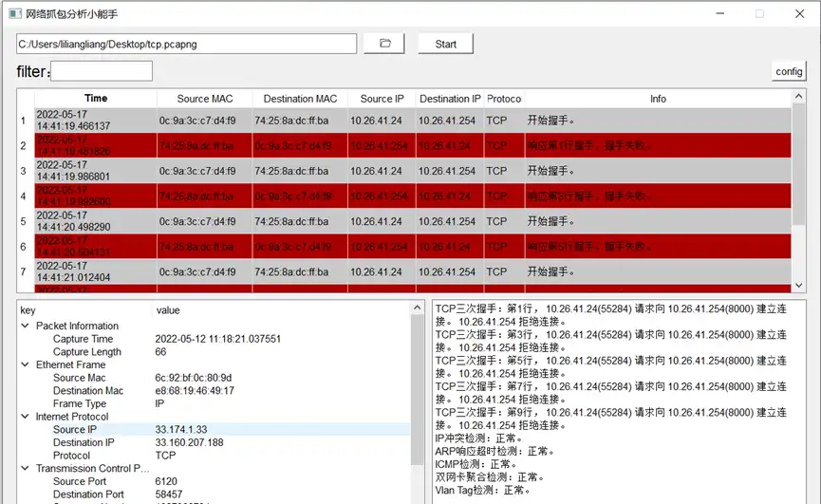The image size is (821, 504).
Task: Click the Destination IP column header
Action: 449,99
